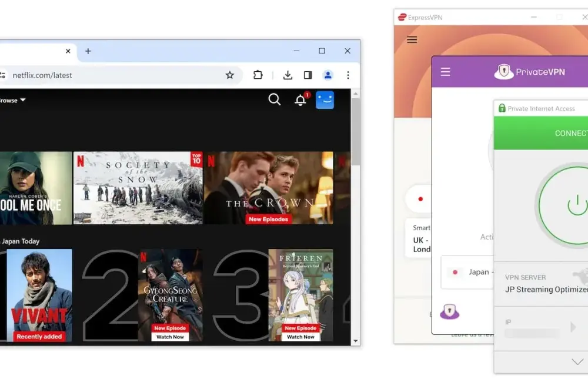Image resolution: width=588 pixels, height=382 pixels.
Task: Click scroll up arrow in Netflix page scrollbar
Action: pos(356,94)
